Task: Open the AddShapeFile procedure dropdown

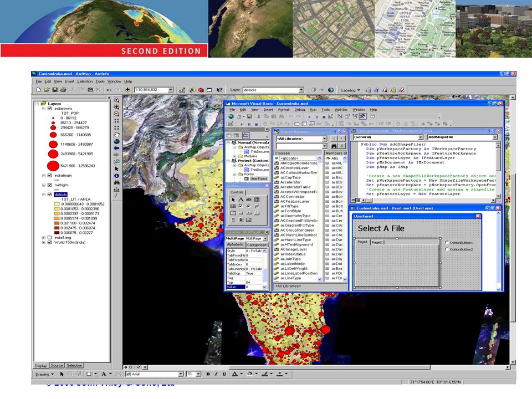Action: pyautogui.click(x=495, y=137)
